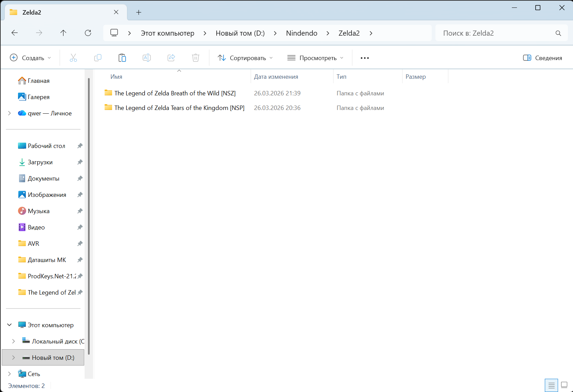Click the navigation pane scrollbar

tap(89, 216)
